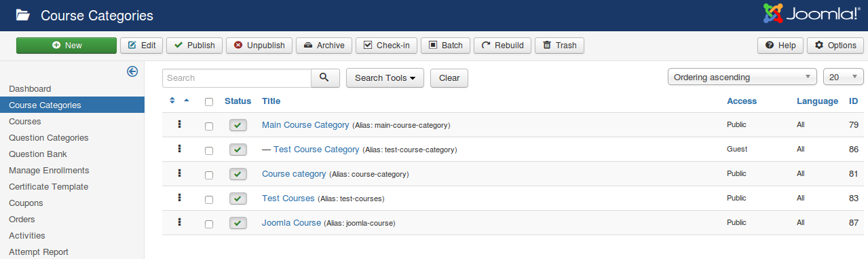Open the Main Course Category link
868x259 pixels.
[x=305, y=125]
